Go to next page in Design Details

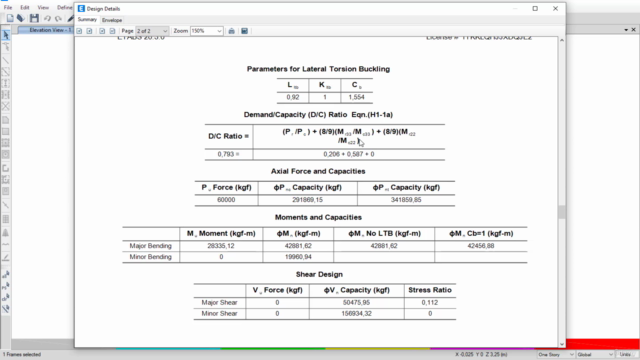102,31
